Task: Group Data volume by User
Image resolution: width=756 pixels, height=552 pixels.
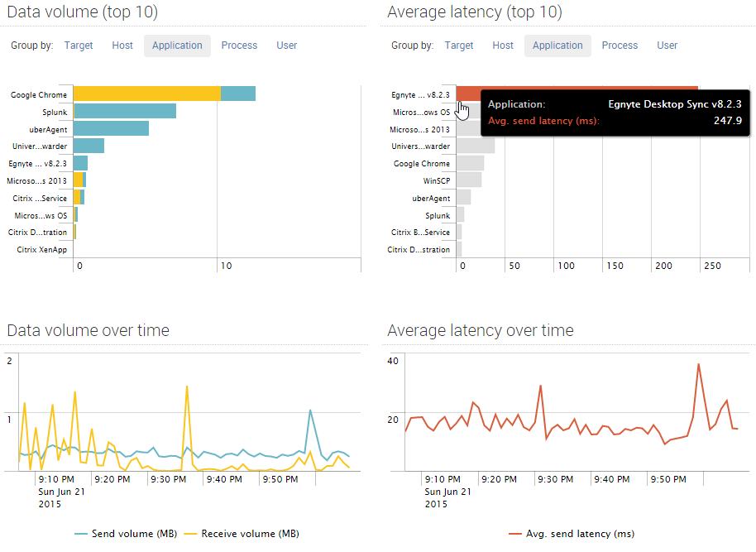Action: tap(286, 46)
